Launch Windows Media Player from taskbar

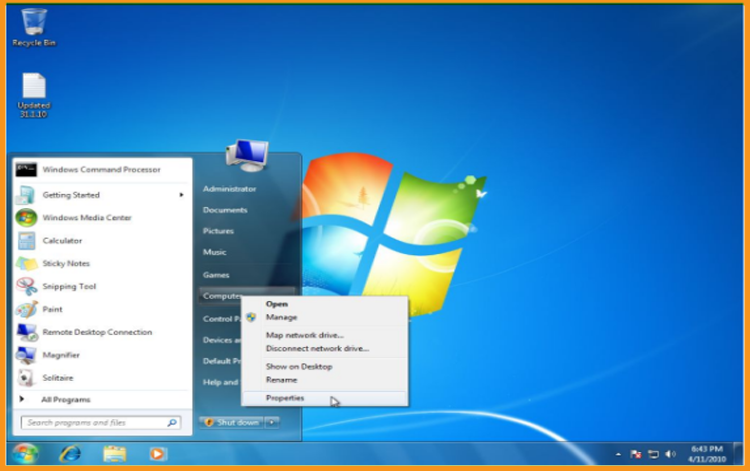tap(157, 453)
